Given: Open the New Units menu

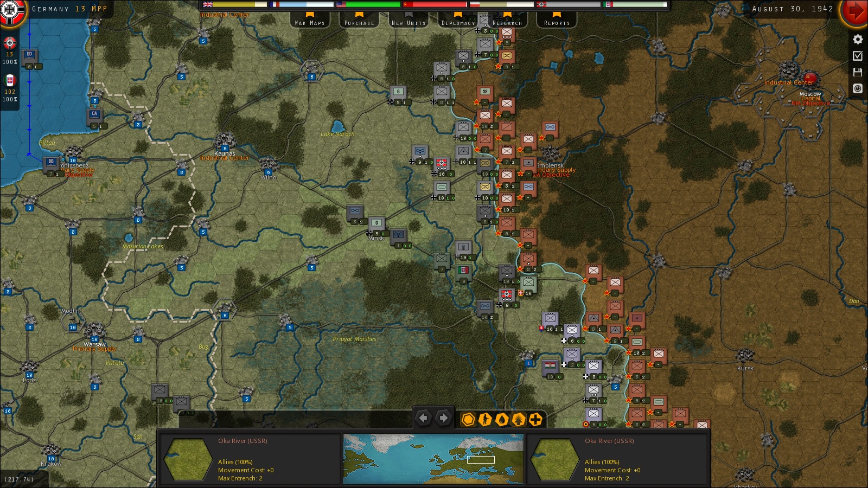Looking at the screenshot, I should [409, 20].
